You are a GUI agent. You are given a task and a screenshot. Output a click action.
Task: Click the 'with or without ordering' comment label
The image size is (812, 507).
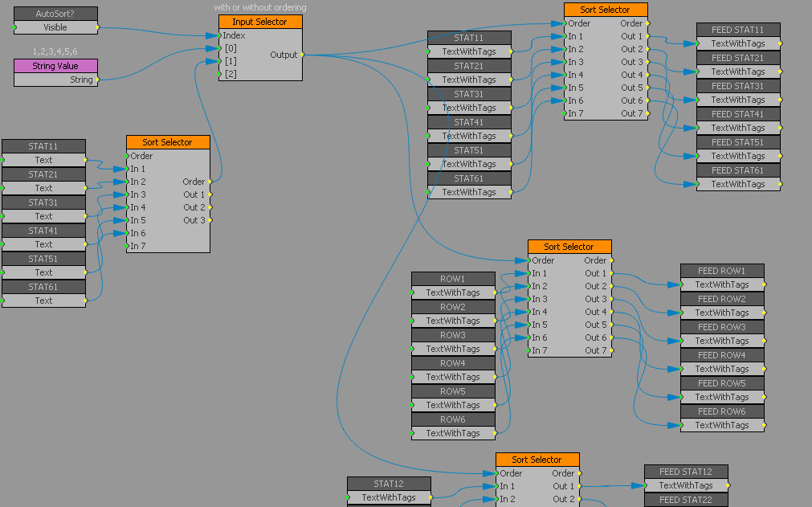click(260, 7)
